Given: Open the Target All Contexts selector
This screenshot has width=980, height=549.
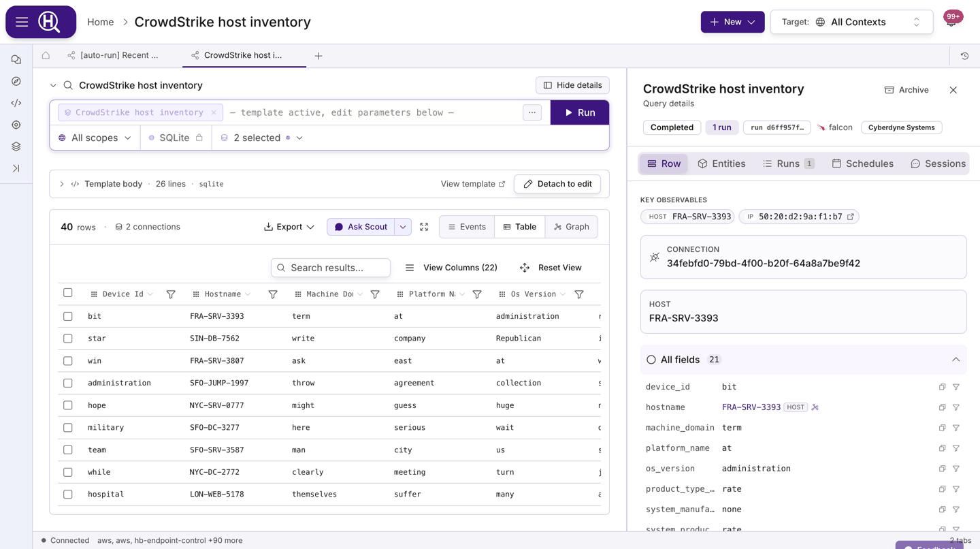Looking at the screenshot, I should click(x=851, y=22).
